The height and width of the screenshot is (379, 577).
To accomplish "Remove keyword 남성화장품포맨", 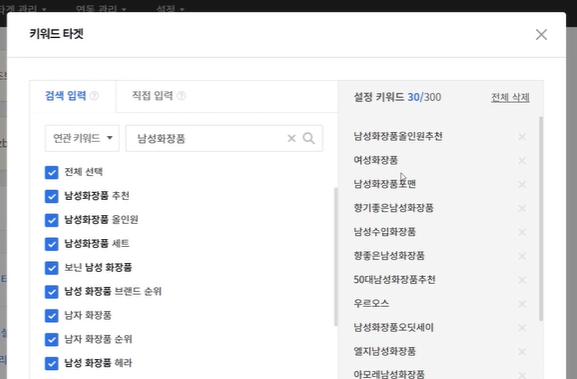I will tap(522, 184).
